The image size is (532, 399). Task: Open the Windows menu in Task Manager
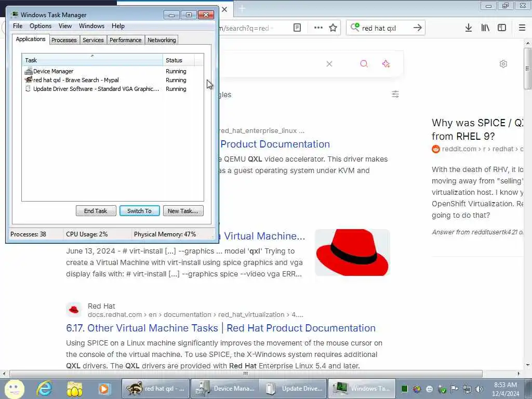(x=91, y=26)
